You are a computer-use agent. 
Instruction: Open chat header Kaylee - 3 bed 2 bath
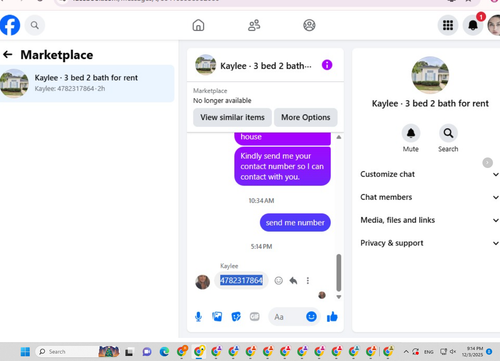[x=266, y=66]
